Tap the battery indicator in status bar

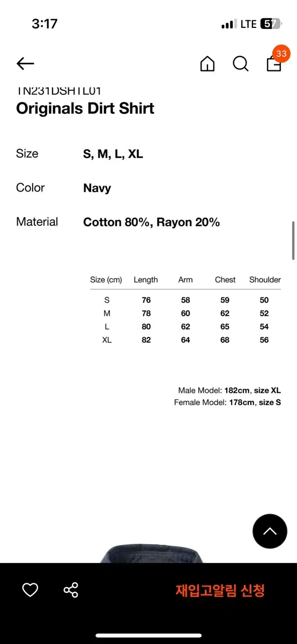pyautogui.click(x=270, y=24)
